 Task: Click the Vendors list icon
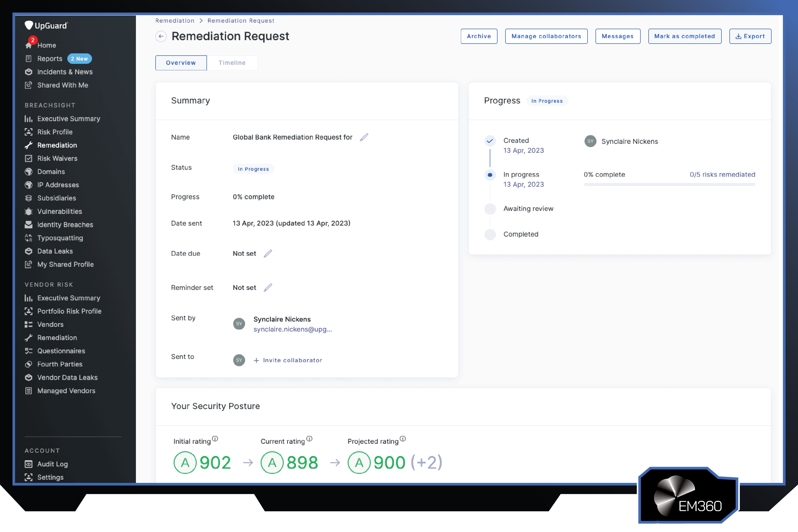click(29, 324)
